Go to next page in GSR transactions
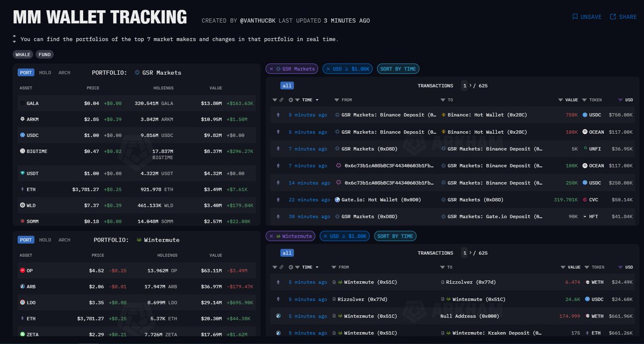644x344 pixels. pyautogui.click(x=471, y=85)
